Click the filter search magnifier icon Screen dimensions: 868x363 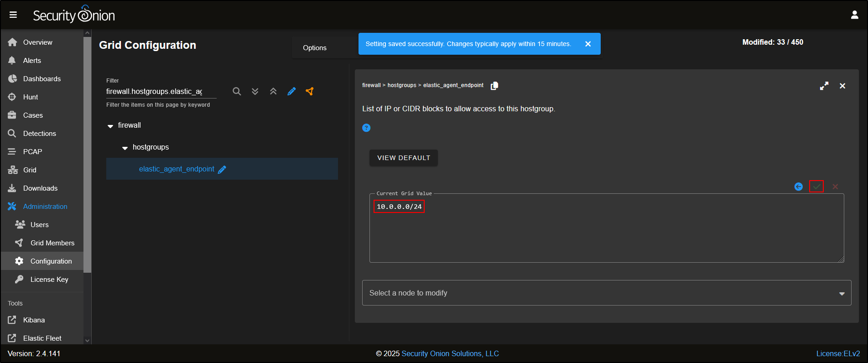pos(237,91)
